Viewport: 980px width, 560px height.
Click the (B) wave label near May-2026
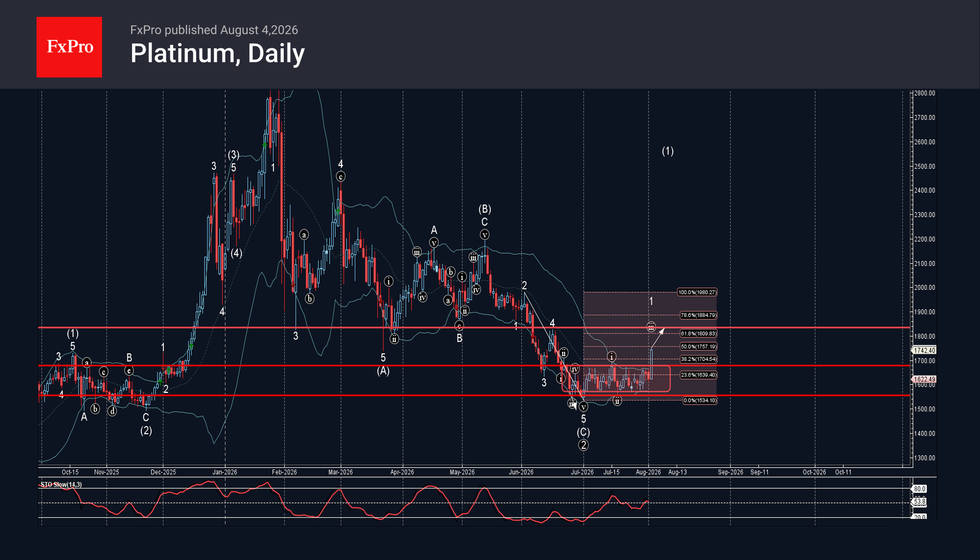tap(485, 209)
